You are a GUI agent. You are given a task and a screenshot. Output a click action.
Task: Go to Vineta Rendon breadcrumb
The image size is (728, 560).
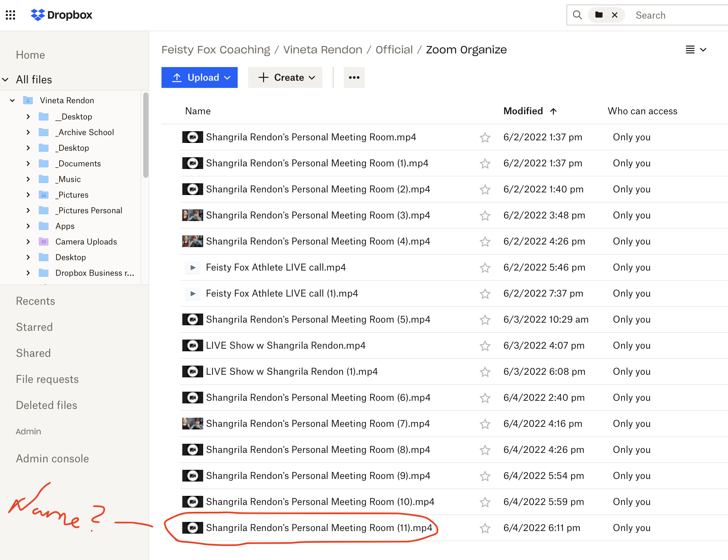(x=323, y=50)
